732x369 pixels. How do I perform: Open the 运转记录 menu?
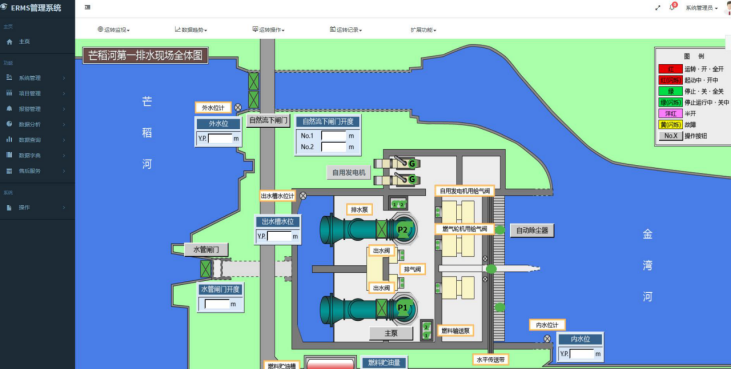click(x=346, y=30)
